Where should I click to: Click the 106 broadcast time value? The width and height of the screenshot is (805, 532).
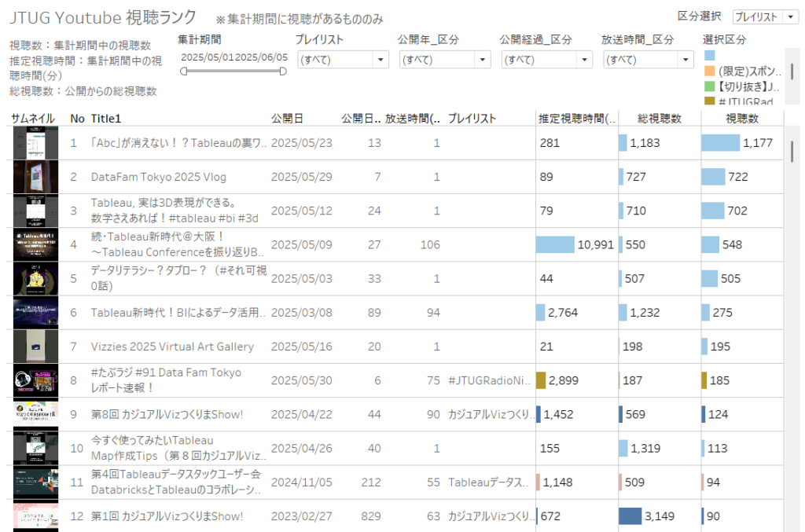coord(430,244)
